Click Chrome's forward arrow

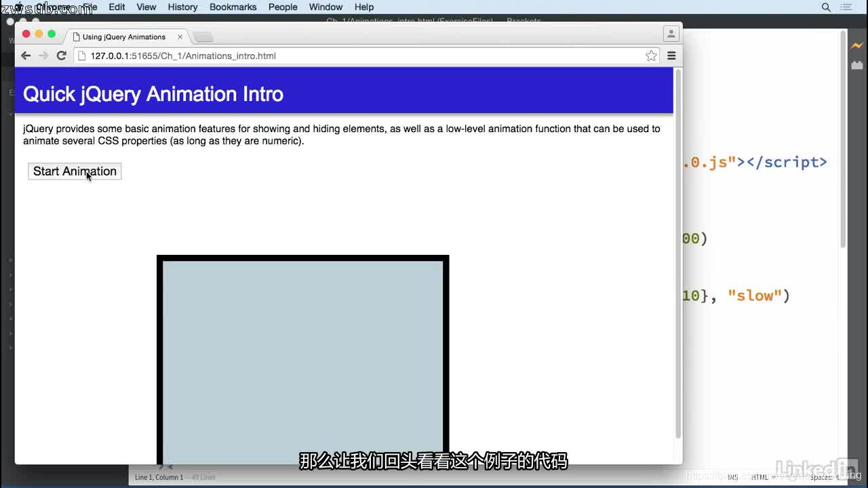click(43, 56)
